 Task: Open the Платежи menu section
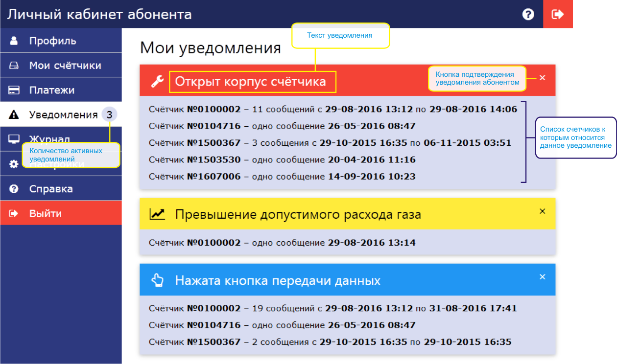(x=52, y=91)
